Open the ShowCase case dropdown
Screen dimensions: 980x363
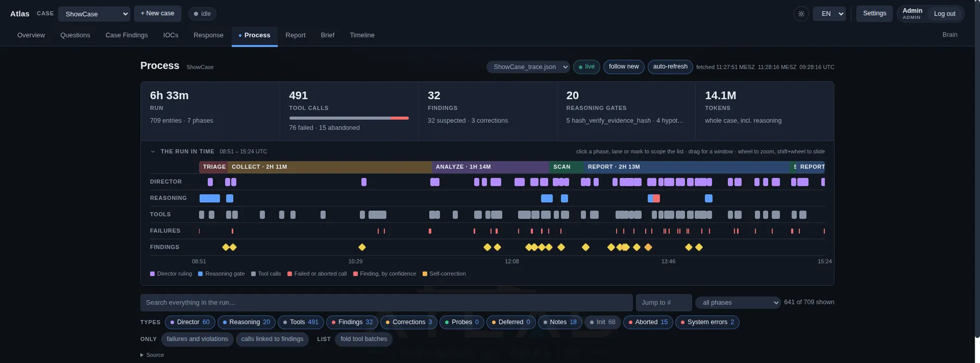click(x=94, y=14)
